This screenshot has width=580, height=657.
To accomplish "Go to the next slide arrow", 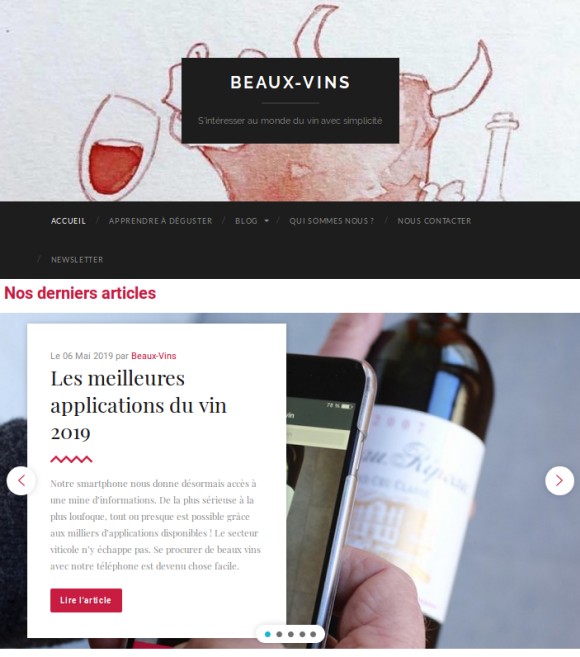I will [559, 481].
